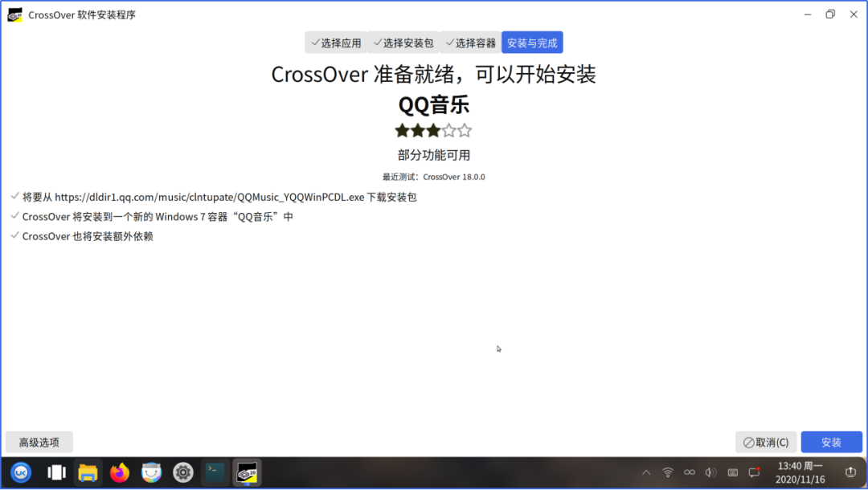Screen dimensions: 868x490
Task: Expand the hidden system tray arrow
Action: coord(646,472)
